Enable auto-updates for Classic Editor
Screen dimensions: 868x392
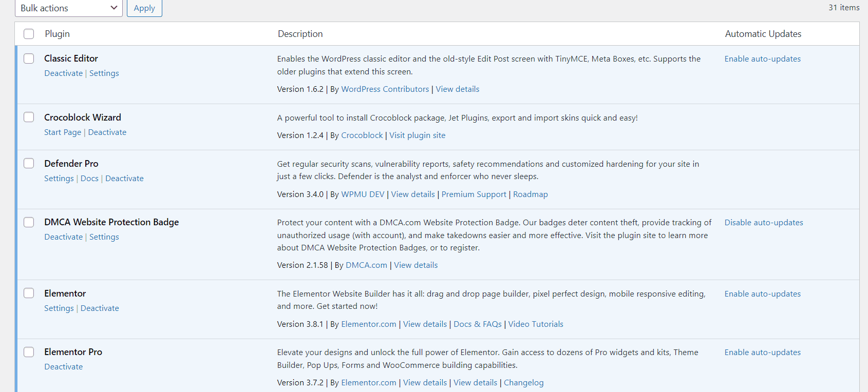pyautogui.click(x=762, y=59)
